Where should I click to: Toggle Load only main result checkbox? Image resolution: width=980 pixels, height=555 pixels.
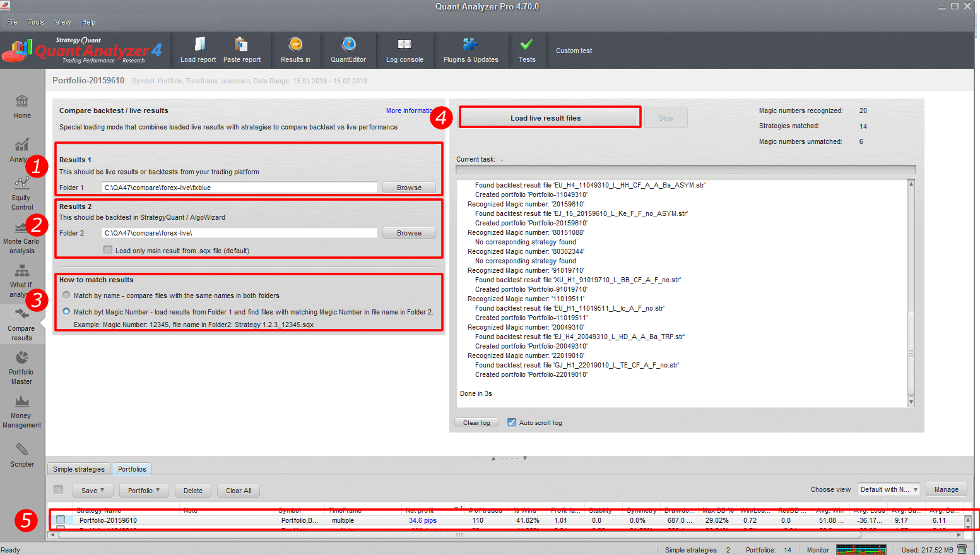[108, 250]
